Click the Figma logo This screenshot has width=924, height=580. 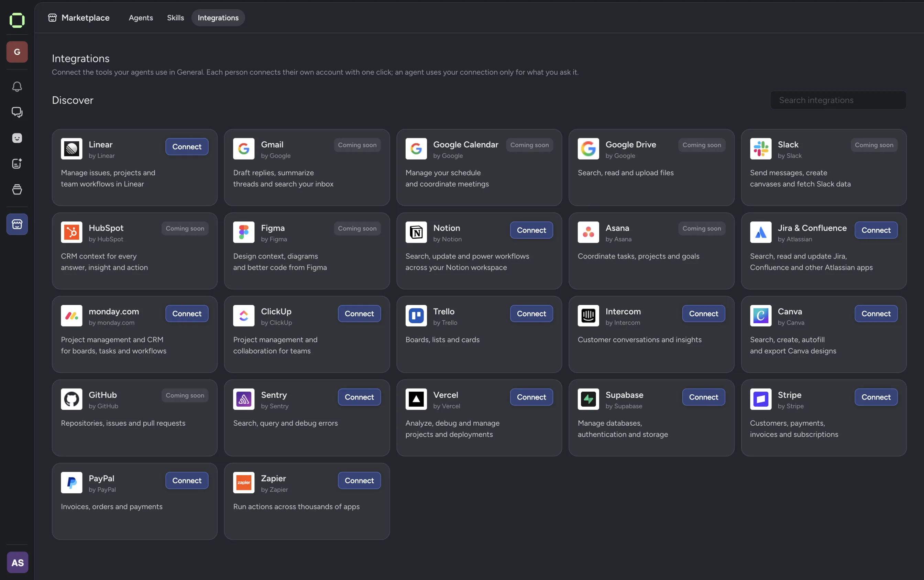coord(244,232)
